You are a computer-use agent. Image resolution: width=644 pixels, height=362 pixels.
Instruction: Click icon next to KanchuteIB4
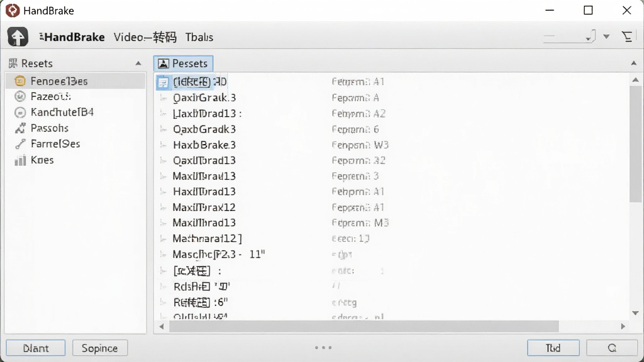19,112
